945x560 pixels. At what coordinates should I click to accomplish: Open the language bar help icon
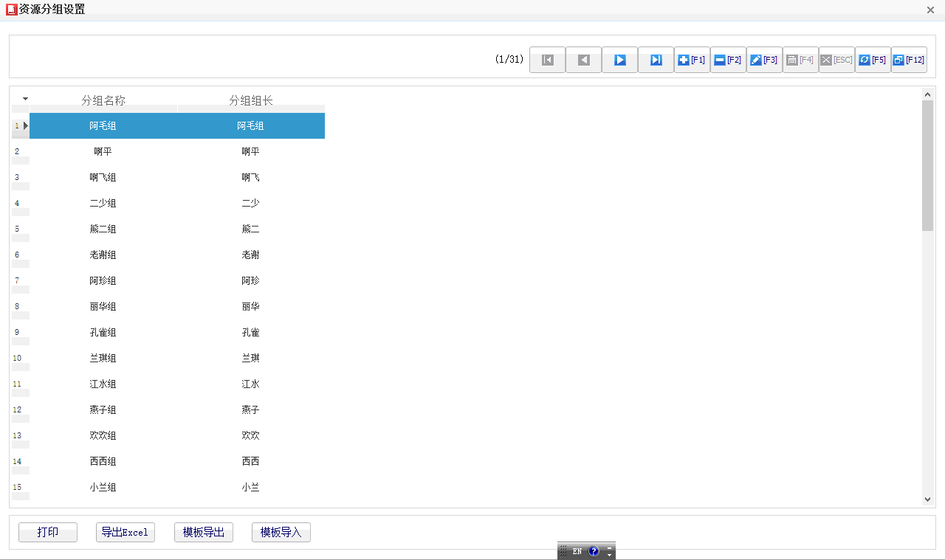[x=594, y=551]
